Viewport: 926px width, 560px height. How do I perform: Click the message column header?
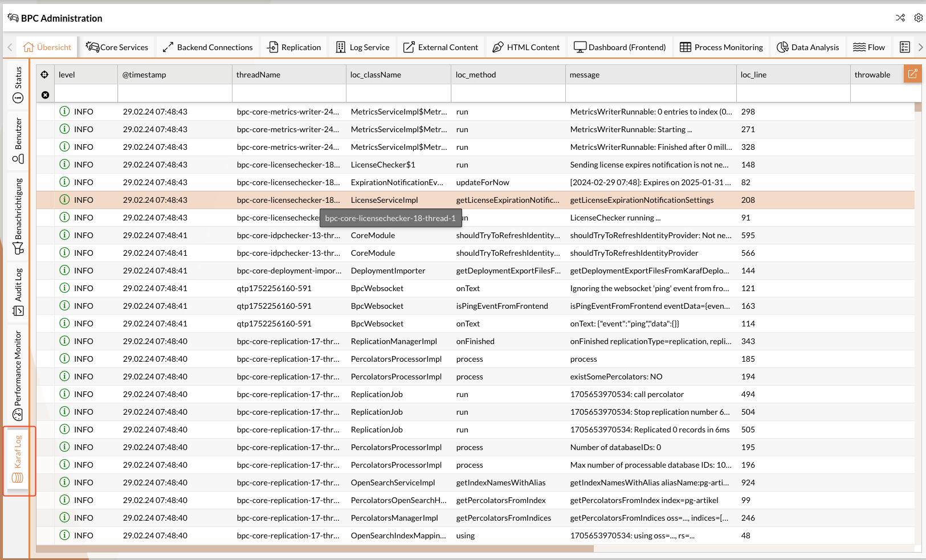coord(650,75)
